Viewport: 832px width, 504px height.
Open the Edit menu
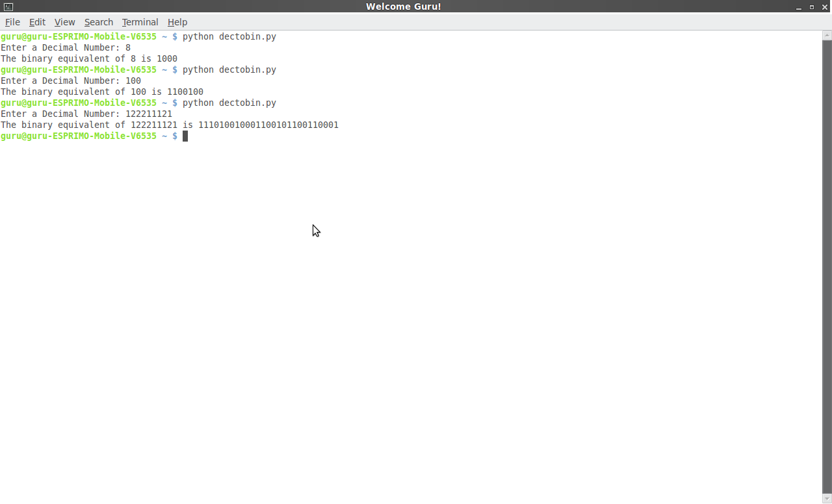[37, 21]
